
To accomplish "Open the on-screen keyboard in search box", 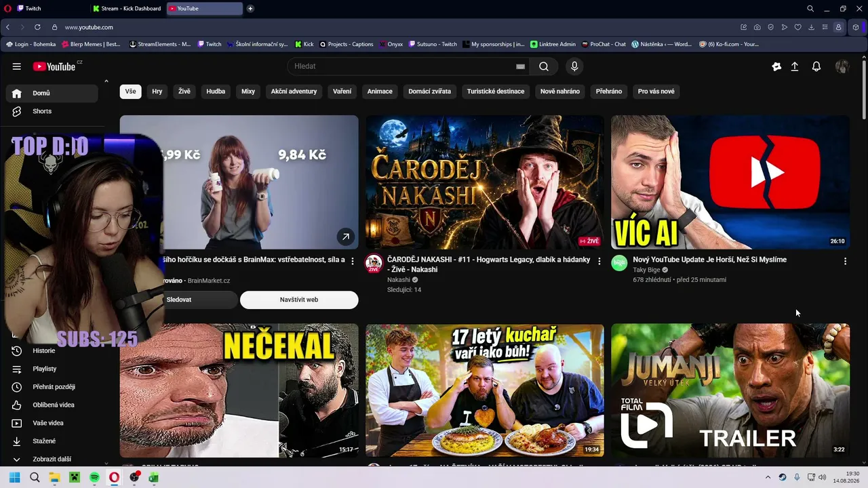I will (x=520, y=66).
